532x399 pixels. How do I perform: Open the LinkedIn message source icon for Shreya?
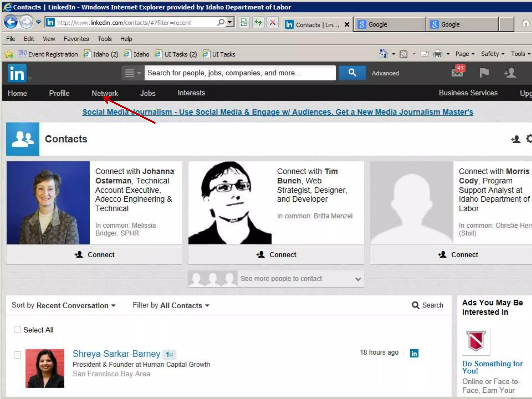click(x=414, y=353)
